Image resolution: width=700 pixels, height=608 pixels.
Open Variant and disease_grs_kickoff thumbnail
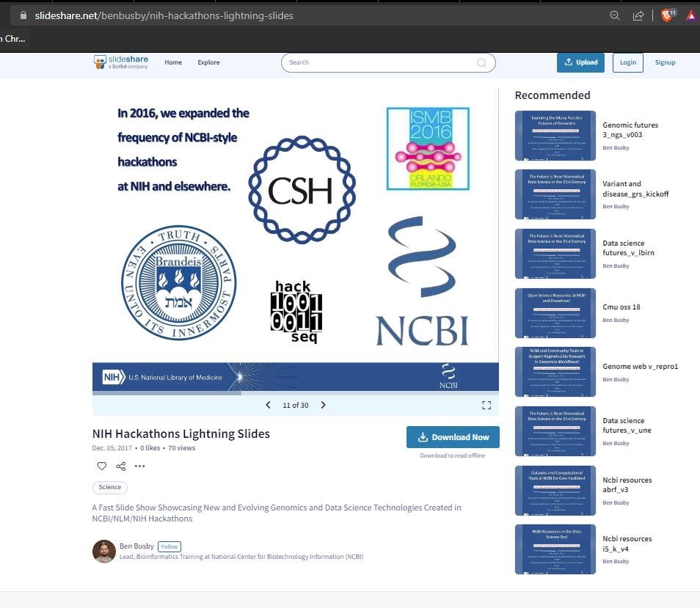(555, 194)
